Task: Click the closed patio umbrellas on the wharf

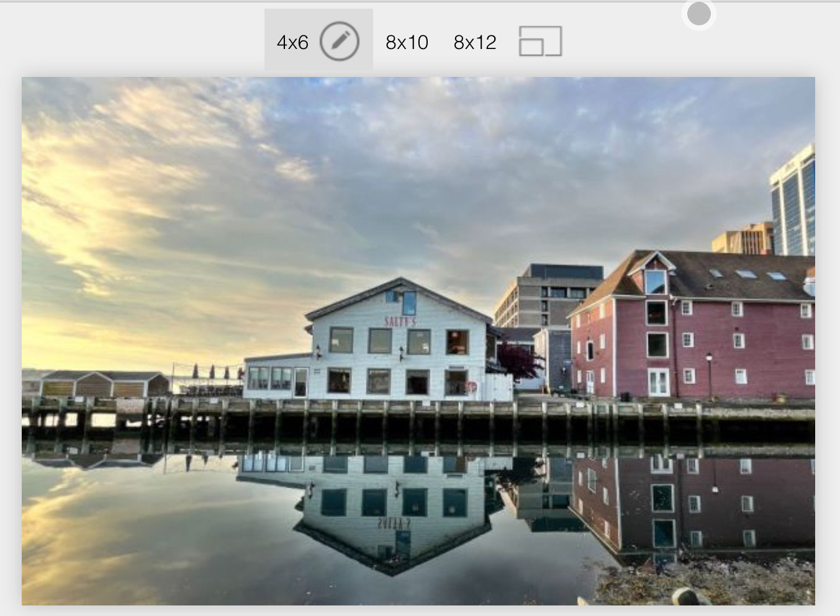Action: click(211, 372)
